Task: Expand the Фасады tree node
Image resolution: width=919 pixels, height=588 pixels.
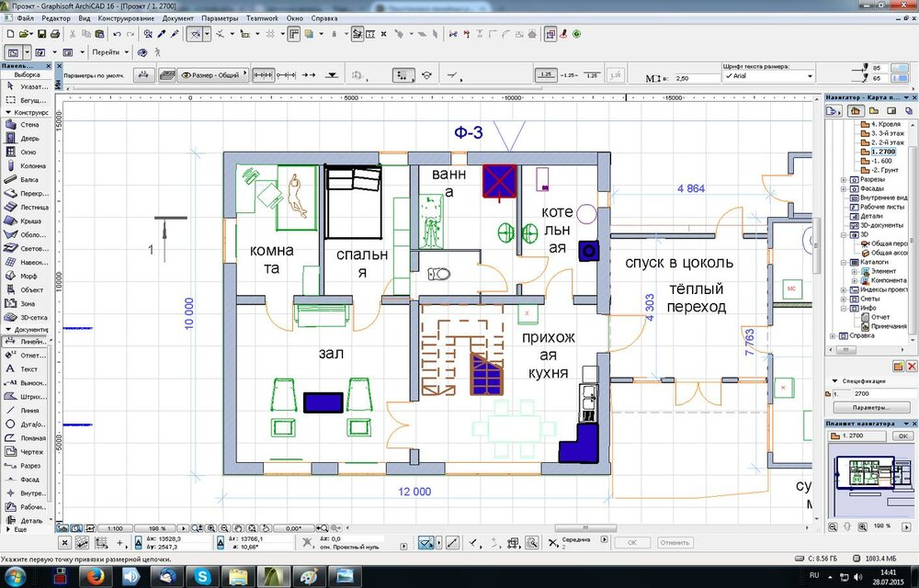Action: point(844,189)
